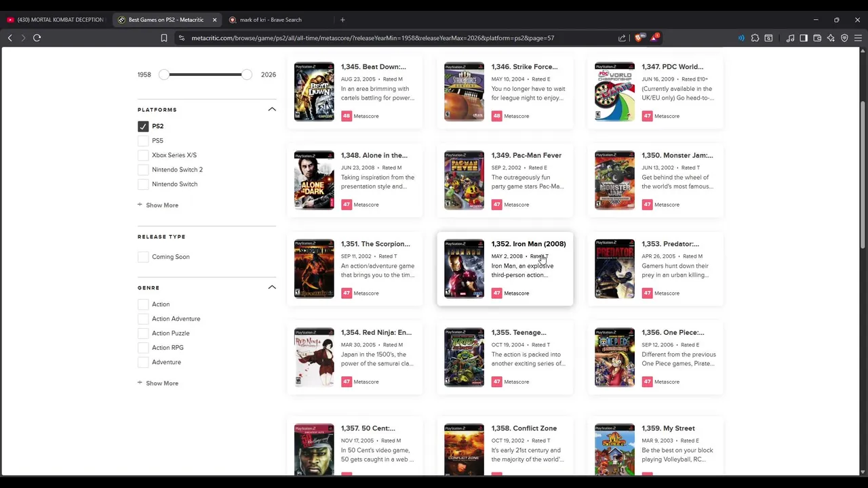Open site settings icon in address bar
868x488 pixels.
pyautogui.click(x=182, y=38)
